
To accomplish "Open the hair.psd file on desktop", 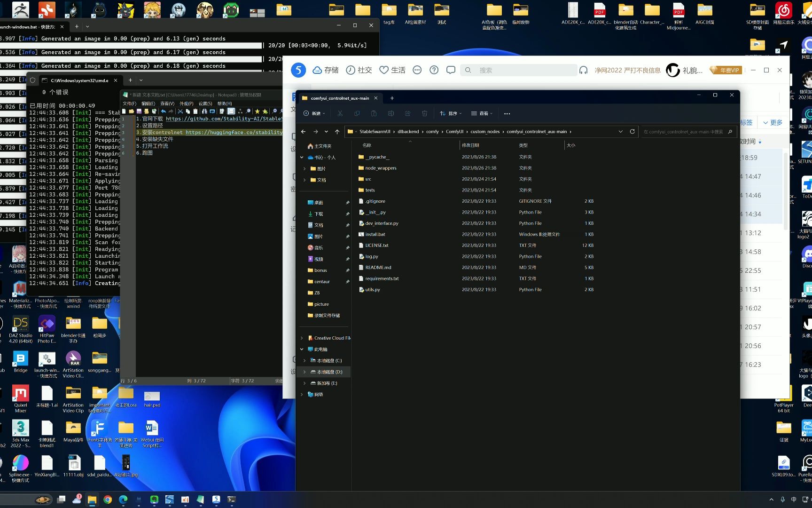I will [x=152, y=399].
